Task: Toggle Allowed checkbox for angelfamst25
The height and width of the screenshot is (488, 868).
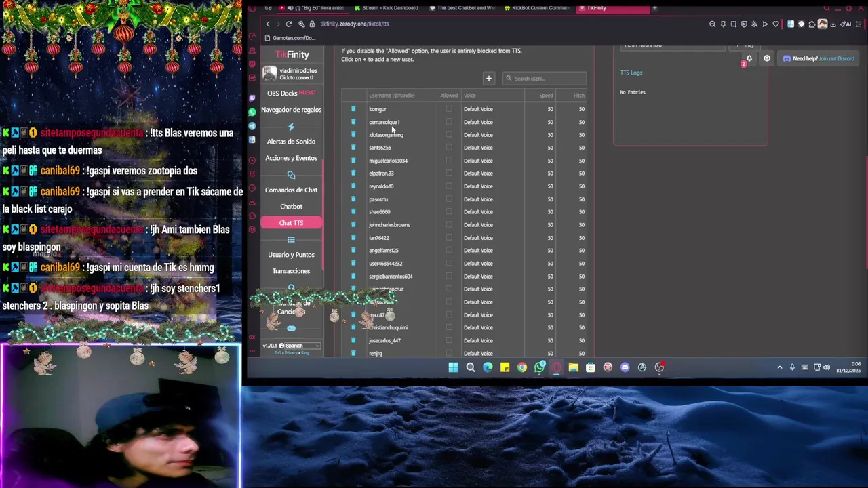Action: point(449,251)
